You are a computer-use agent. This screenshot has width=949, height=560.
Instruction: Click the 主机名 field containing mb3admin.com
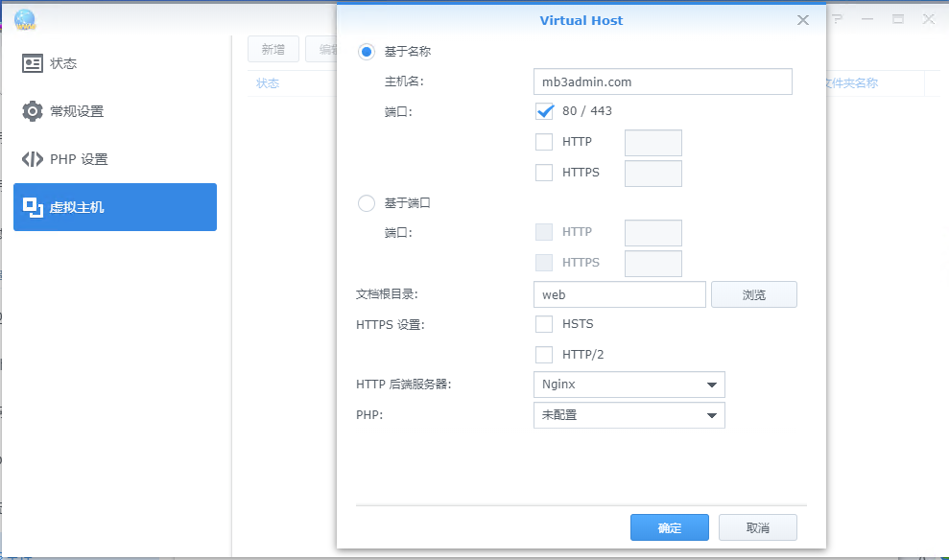pyautogui.click(x=663, y=82)
